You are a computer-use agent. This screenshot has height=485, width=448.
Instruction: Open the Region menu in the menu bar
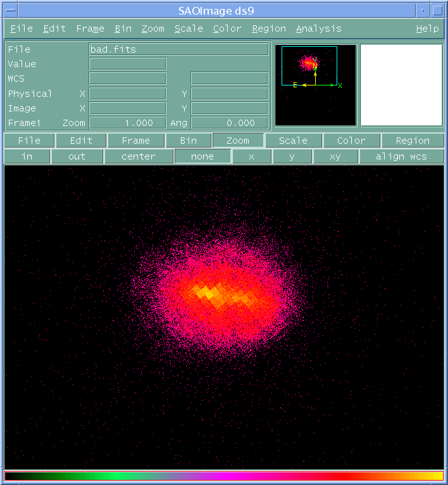269,28
